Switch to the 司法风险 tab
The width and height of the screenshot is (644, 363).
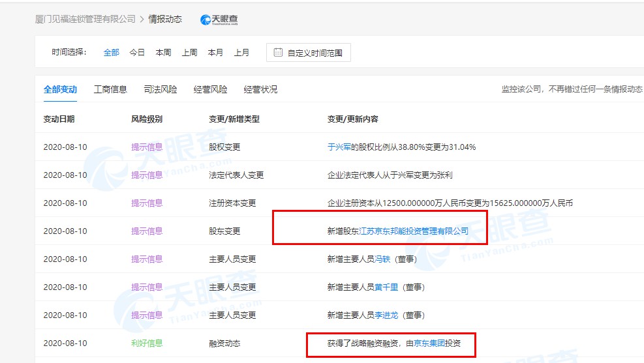pyautogui.click(x=161, y=90)
